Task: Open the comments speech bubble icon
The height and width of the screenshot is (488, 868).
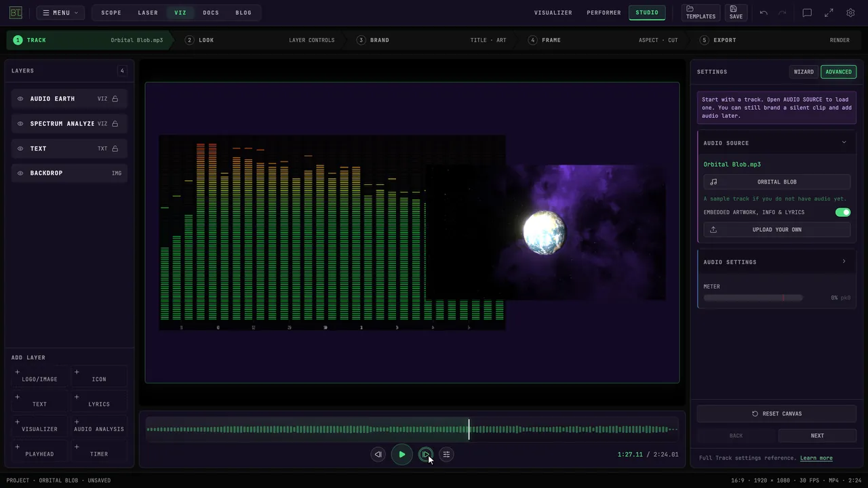Action: coord(807,13)
